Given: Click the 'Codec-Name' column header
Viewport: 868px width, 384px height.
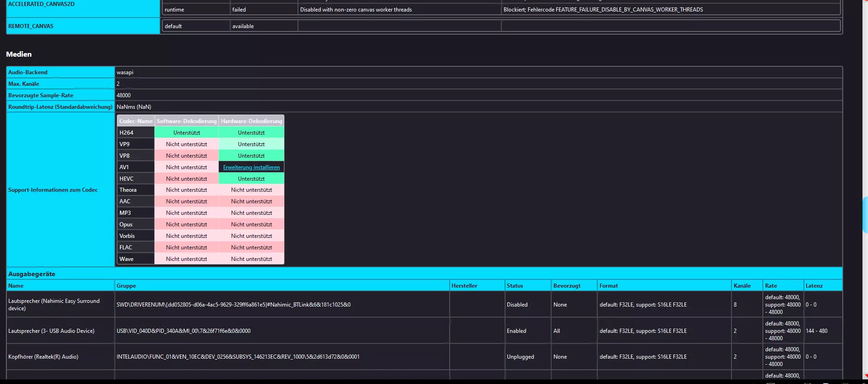Looking at the screenshot, I should click(136, 121).
